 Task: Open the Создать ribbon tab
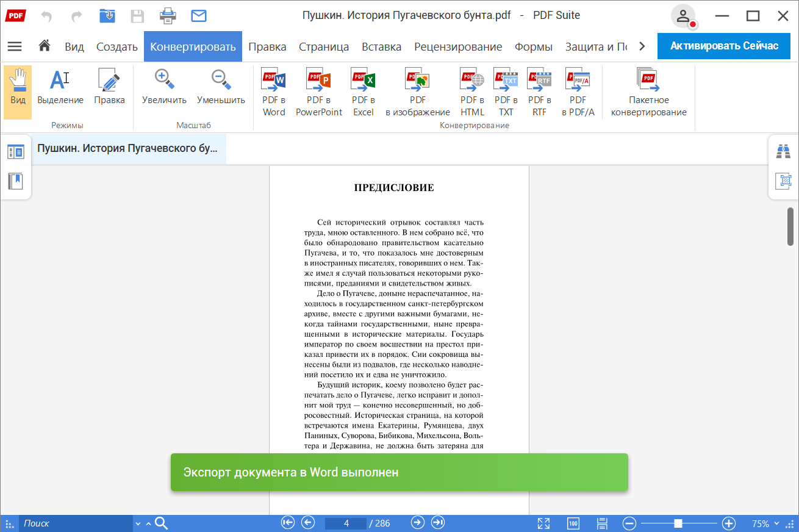[x=117, y=46]
